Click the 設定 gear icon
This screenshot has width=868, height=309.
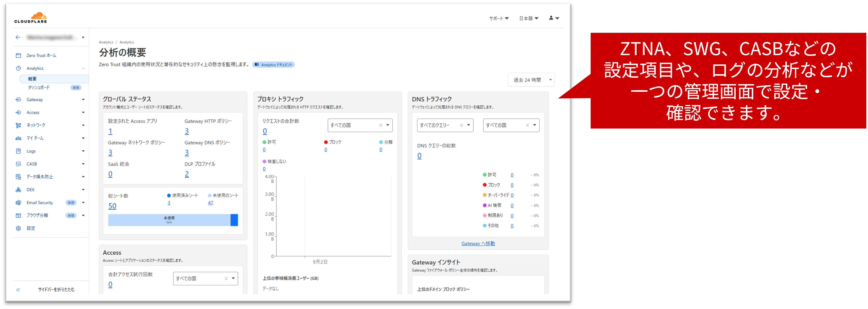click(18, 228)
